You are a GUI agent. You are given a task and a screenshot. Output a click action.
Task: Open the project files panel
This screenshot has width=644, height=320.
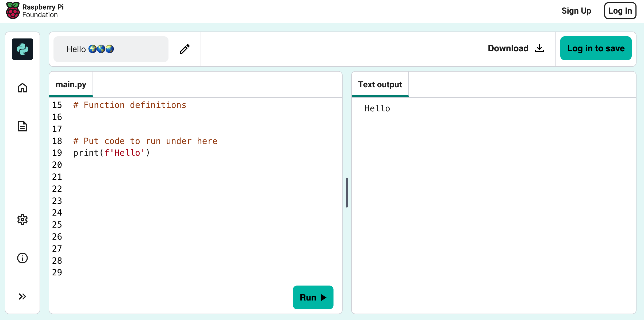pyautogui.click(x=22, y=126)
